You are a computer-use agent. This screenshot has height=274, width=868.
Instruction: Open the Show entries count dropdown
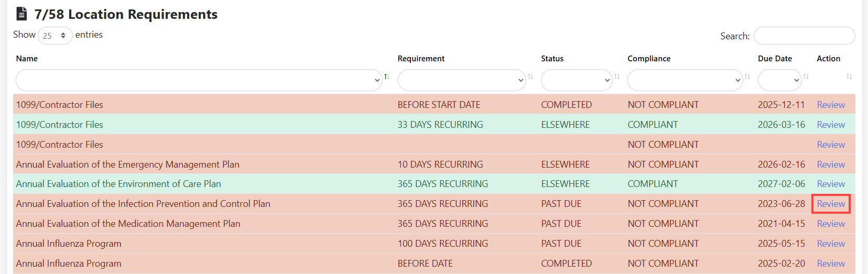coord(55,36)
